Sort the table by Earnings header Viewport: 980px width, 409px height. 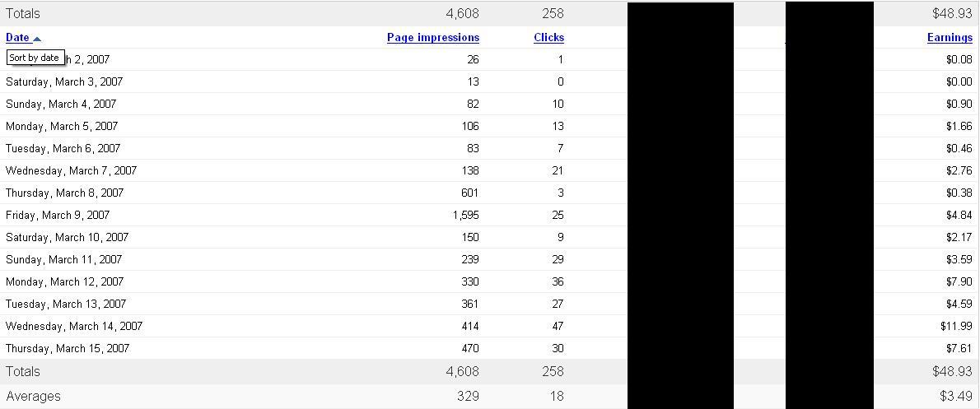pyautogui.click(x=950, y=38)
